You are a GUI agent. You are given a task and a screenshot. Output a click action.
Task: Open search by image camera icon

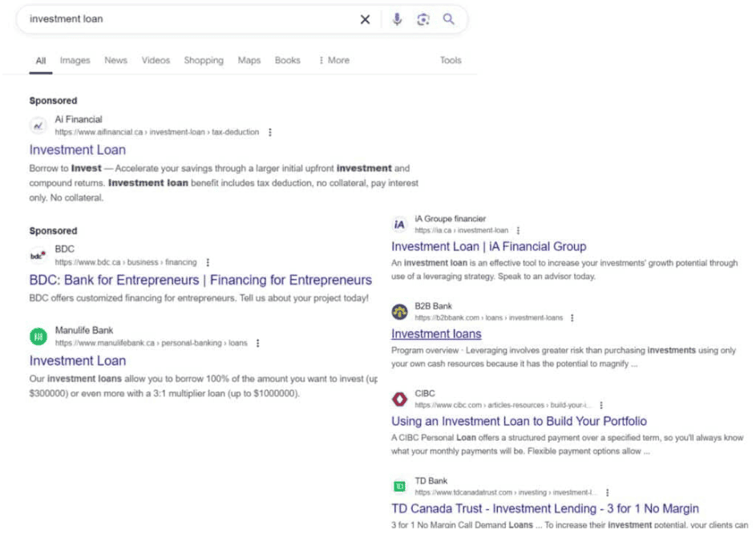click(x=422, y=19)
